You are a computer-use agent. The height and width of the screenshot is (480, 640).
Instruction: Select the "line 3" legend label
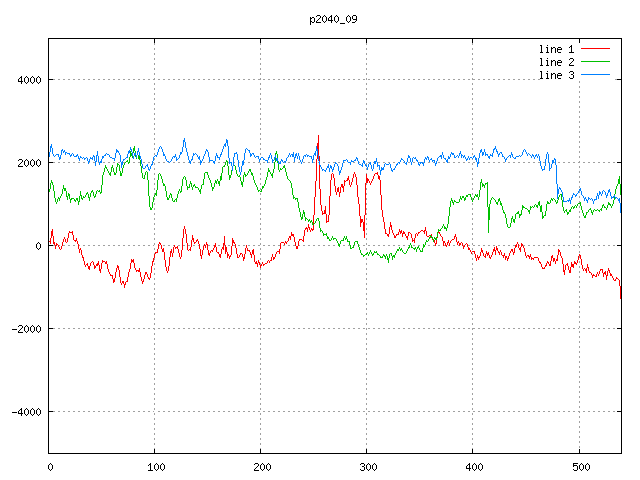(556, 75)
